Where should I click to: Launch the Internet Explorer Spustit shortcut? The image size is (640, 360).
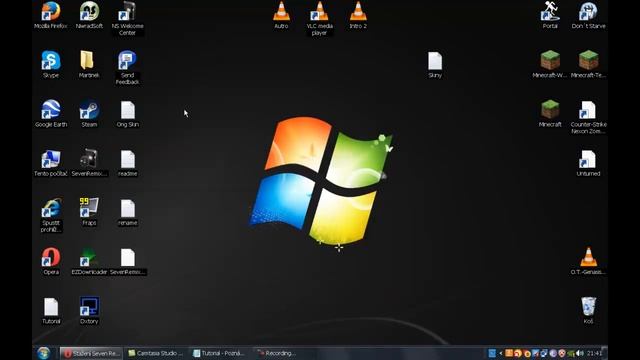pyautogui.click(x=51, y=215)
